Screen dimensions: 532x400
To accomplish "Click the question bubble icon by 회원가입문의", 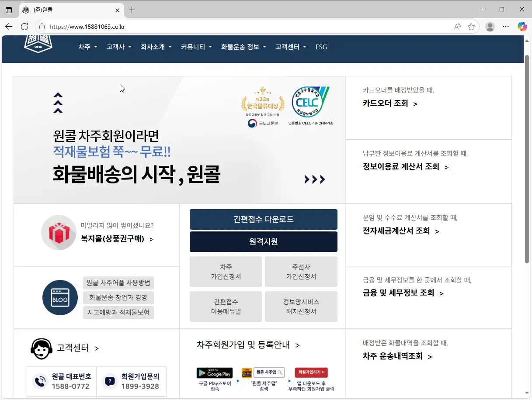I will pos(110,382).
